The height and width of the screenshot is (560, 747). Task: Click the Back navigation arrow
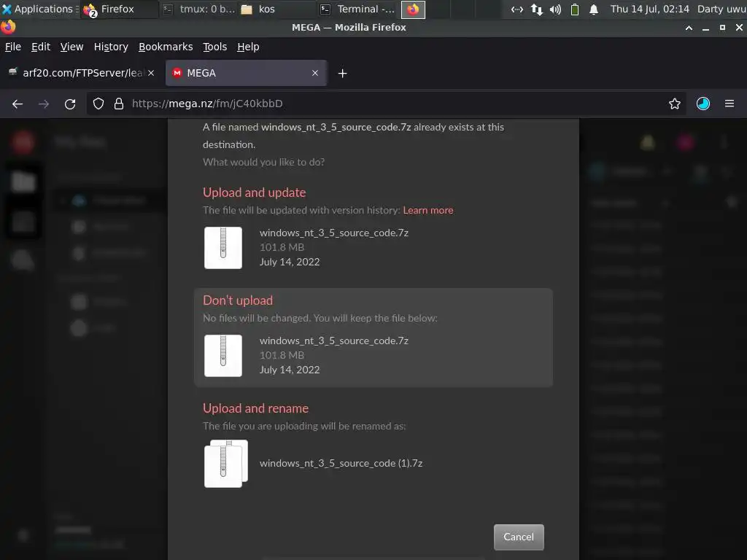coord(18,104)
